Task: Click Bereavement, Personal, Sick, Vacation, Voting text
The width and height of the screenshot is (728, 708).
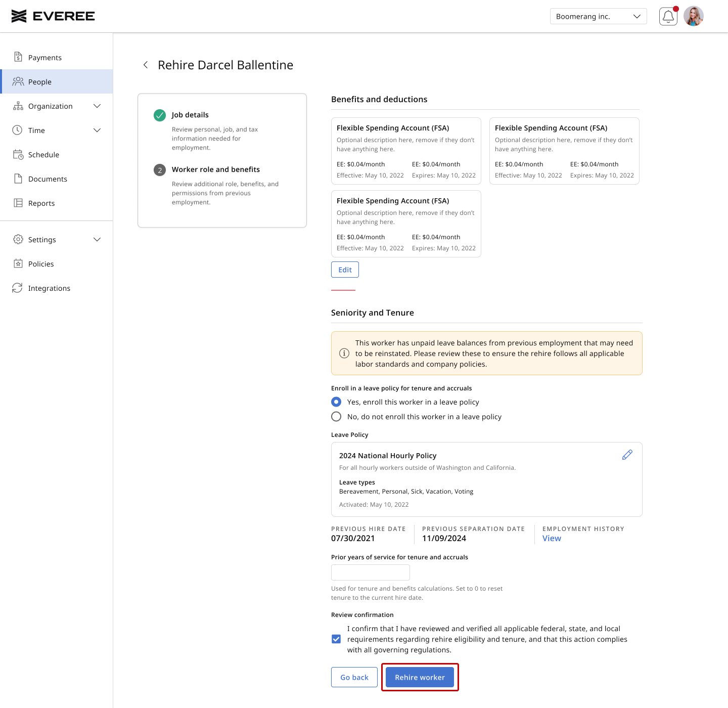Action: pyautogui.click(x=406, y=492)
